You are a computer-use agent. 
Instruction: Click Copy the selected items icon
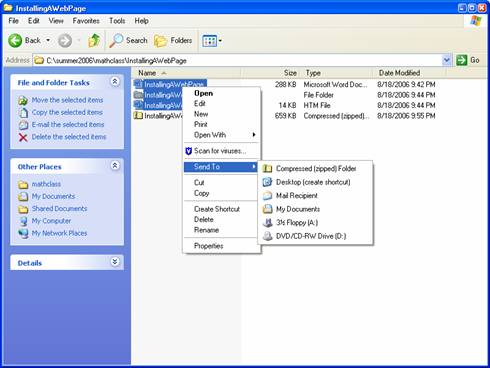[x=23, y=113]
